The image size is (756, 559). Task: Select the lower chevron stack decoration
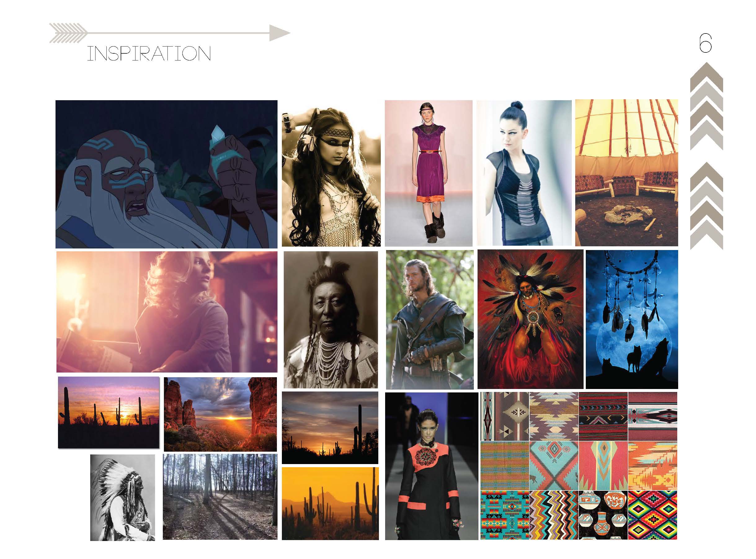[x=706, y=206]
